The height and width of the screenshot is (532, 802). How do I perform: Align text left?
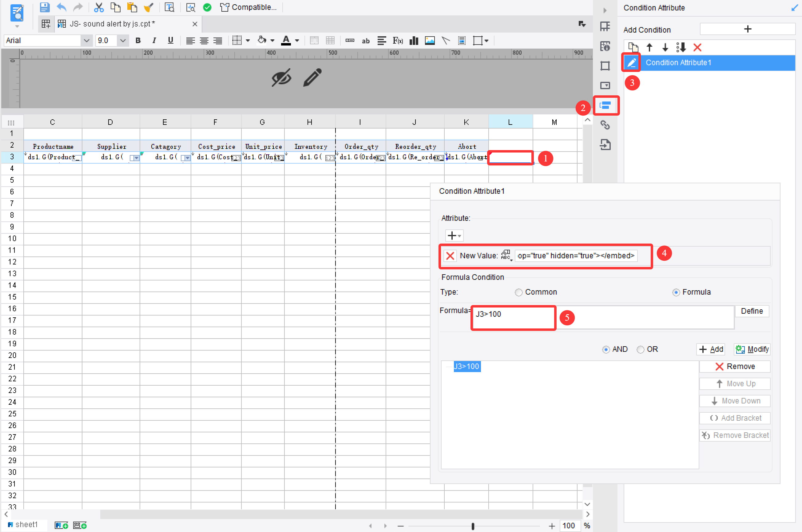[190, 41]
